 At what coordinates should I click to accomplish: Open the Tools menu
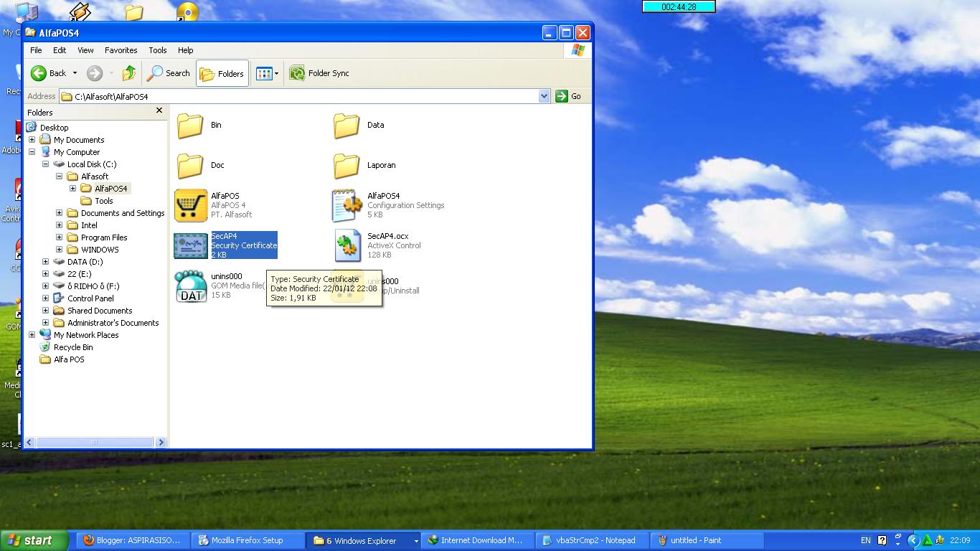pos(158,50)
